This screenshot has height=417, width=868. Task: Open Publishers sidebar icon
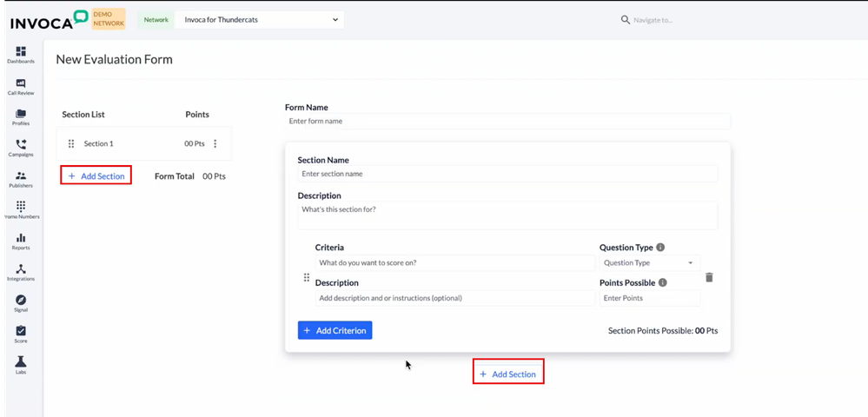pos(21,179)
